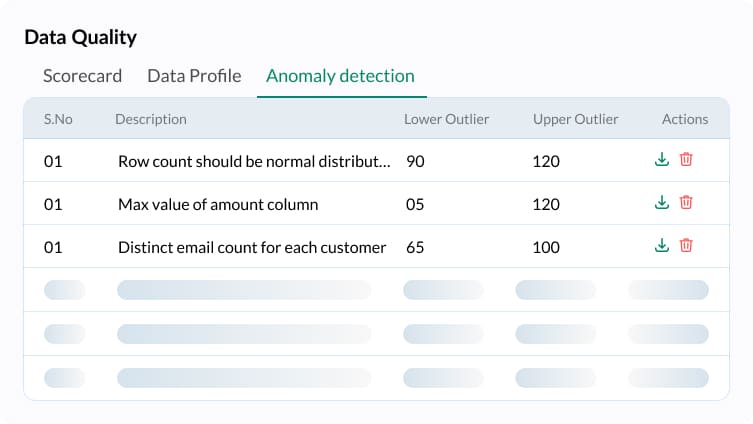Click the Upper Outlier column header
Image resolution: width=753 pixels, height=424 pixels.
tap(575, 119)
